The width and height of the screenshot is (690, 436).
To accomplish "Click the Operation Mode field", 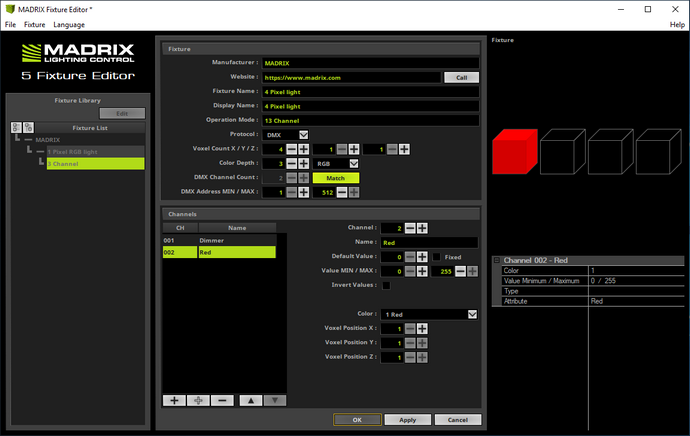I will pyautogui.click(x=371, y=121).
